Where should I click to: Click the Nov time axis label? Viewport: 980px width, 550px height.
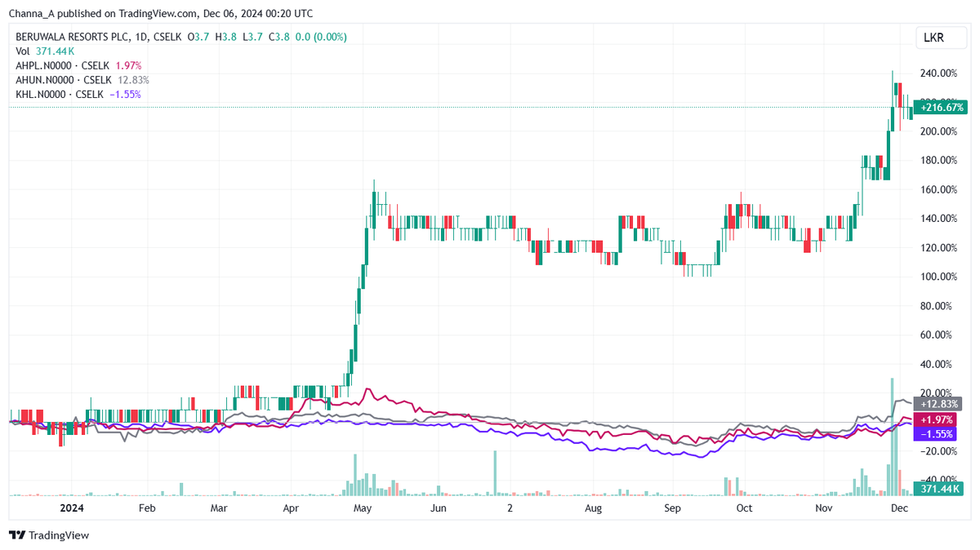824,508
